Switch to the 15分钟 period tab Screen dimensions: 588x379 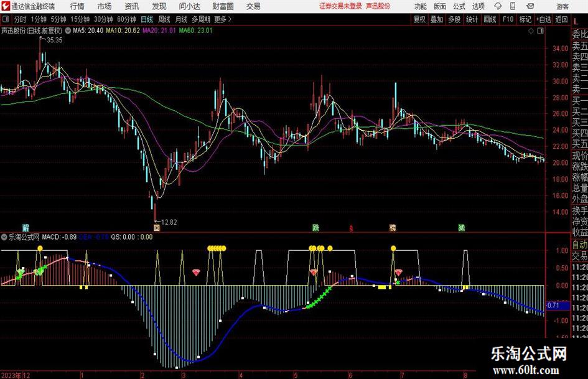click(80, 19)
